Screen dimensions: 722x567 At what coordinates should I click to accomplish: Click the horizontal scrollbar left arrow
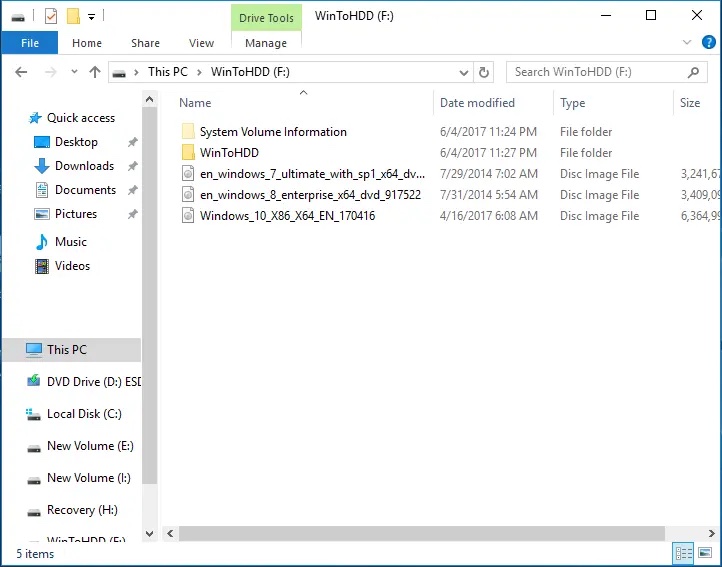coord(170,533)
